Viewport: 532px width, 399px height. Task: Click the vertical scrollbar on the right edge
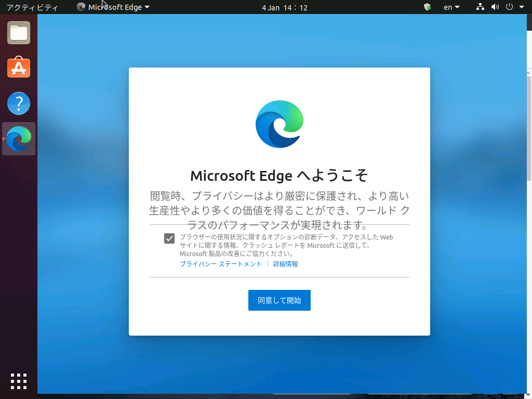click(529, 129)
